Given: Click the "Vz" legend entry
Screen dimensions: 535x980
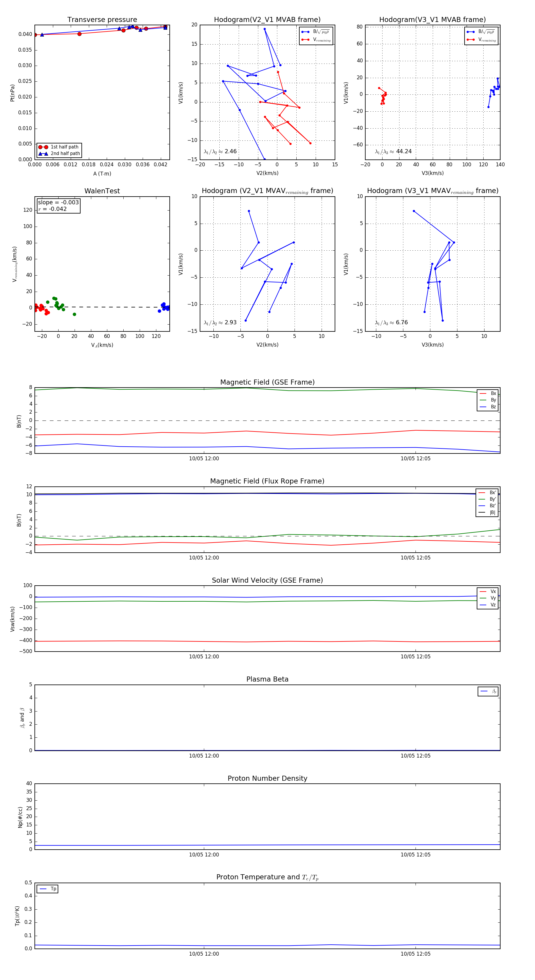Looking at the screenshot, I should click(x=488, y=605).
